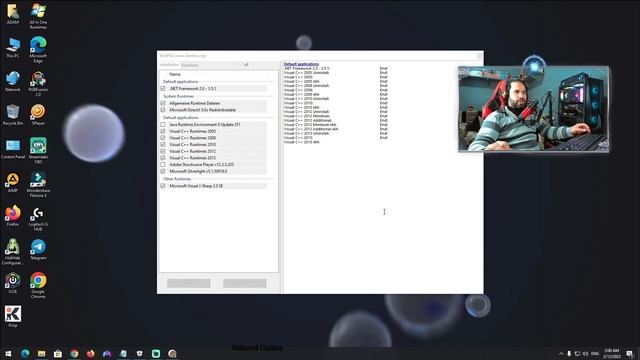The height and width of the screenshot is (360, 640).
Task: Click the Windows Start button
Action: [8, 353]
